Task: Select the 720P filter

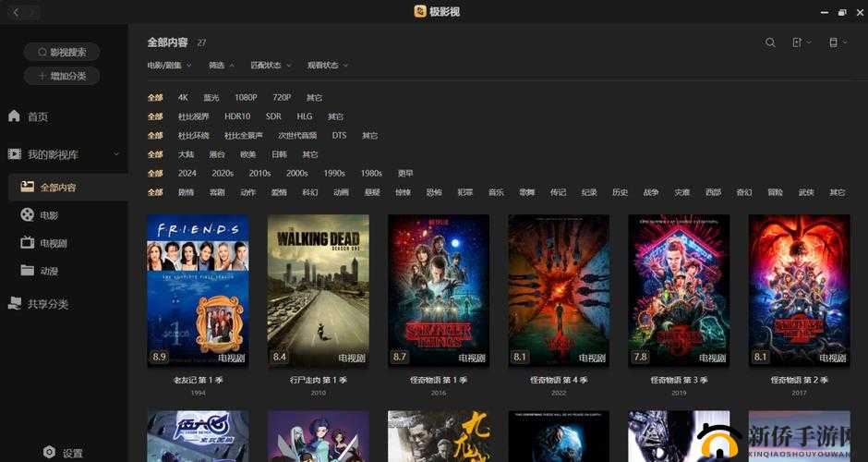Action: (x=282, y=98)
